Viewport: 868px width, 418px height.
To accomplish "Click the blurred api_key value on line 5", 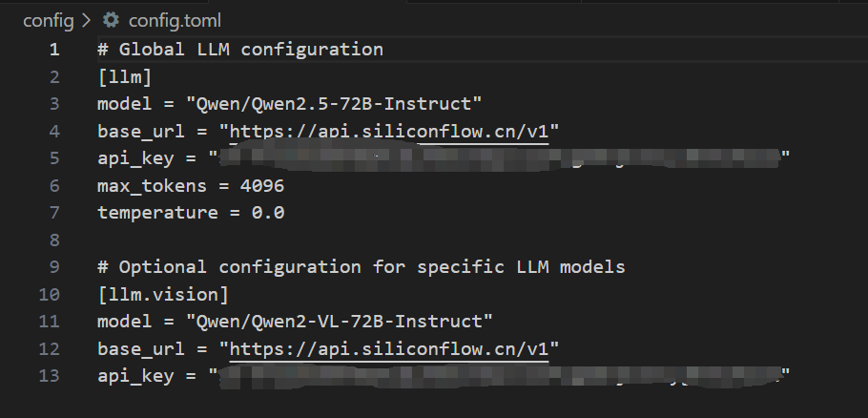I will click(x=501, y=157).
